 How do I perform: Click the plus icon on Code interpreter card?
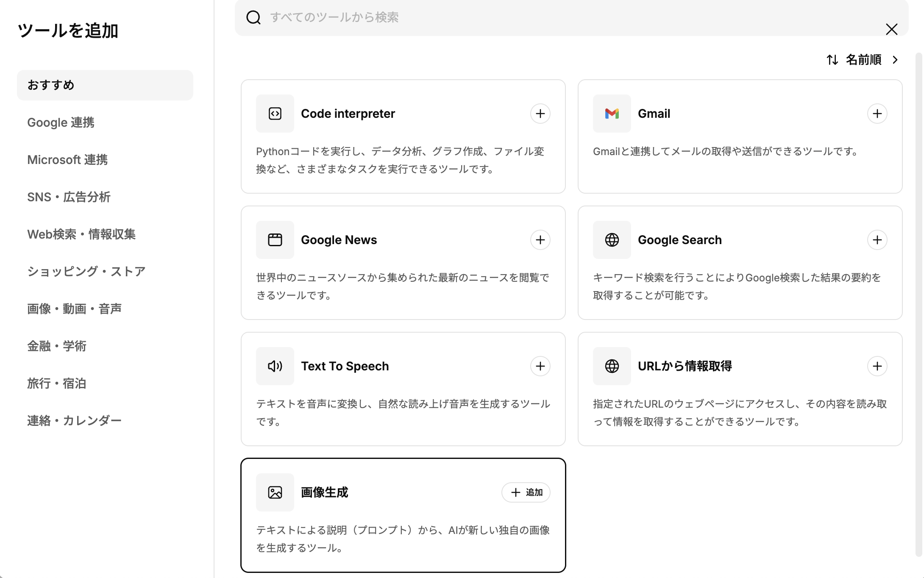[540, 114]
